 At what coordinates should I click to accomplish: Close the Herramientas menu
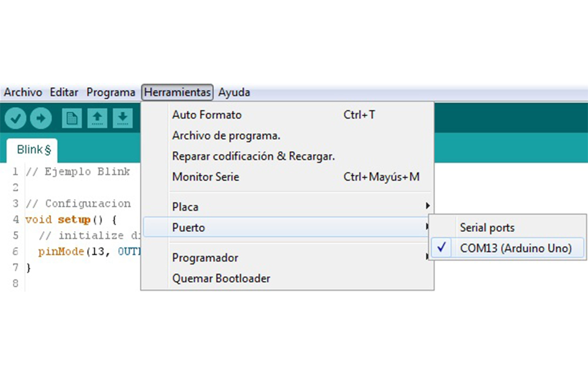177,92
